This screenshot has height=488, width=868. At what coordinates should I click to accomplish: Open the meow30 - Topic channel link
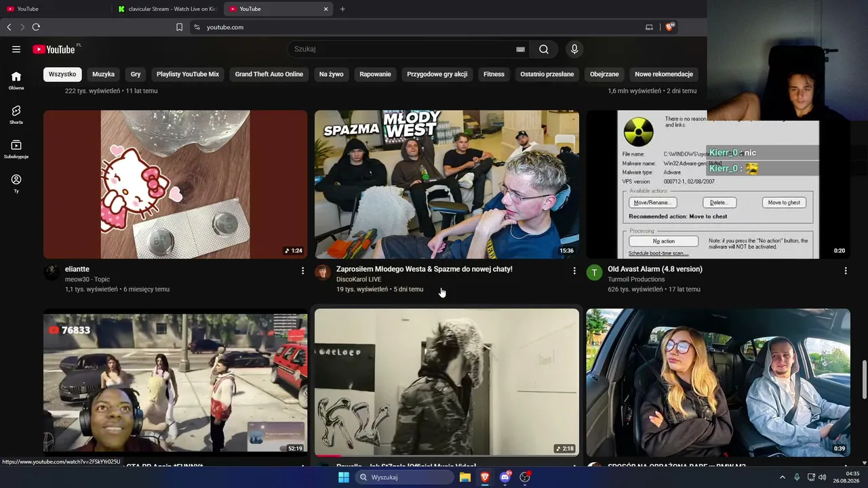tap(87, 279)
